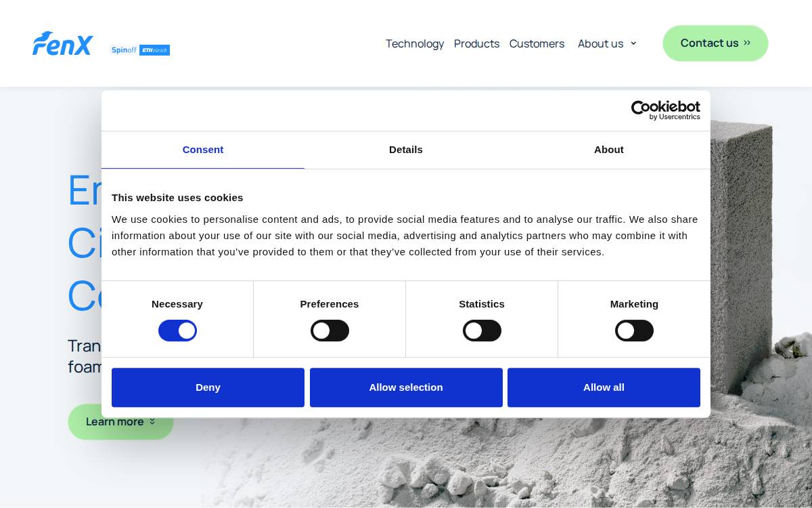Screen dimensions: 812x508
Task: Click the Allow selection button
Action: [x=406, y=387]
